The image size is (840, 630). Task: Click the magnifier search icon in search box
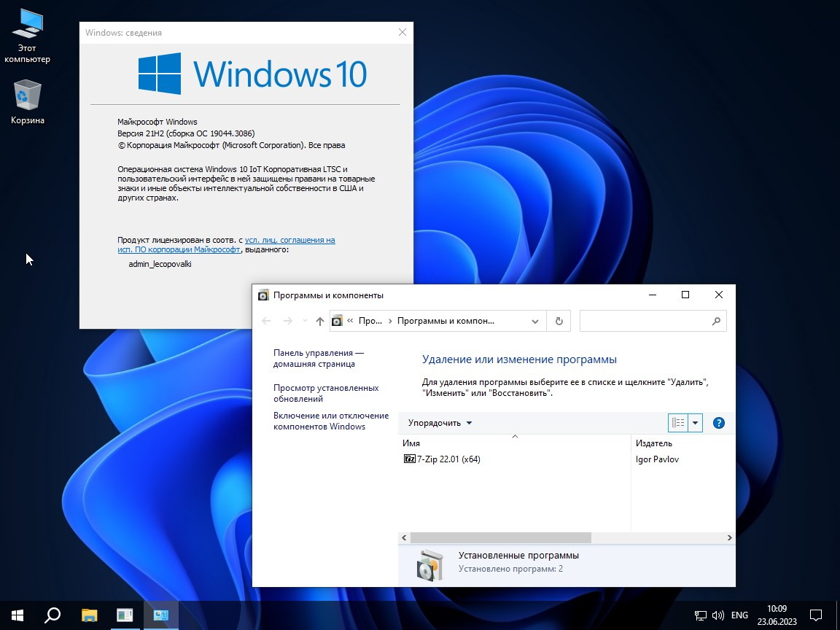click(716, 321)
